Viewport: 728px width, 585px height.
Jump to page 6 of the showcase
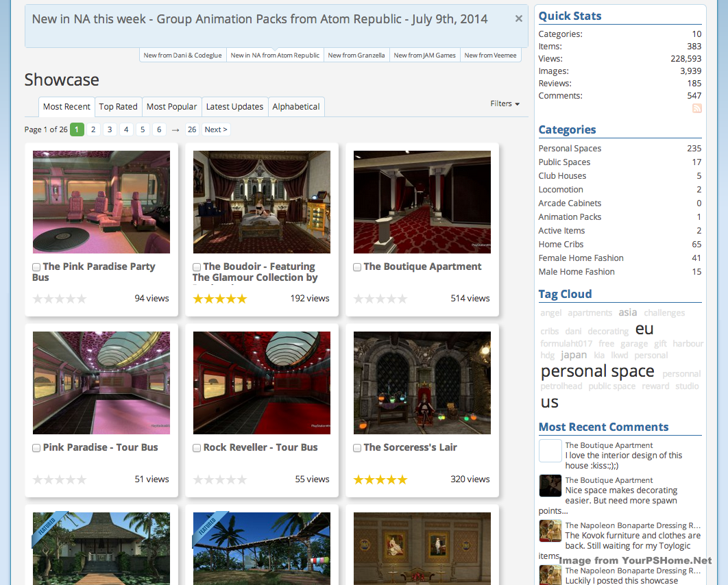click(159, 129)
